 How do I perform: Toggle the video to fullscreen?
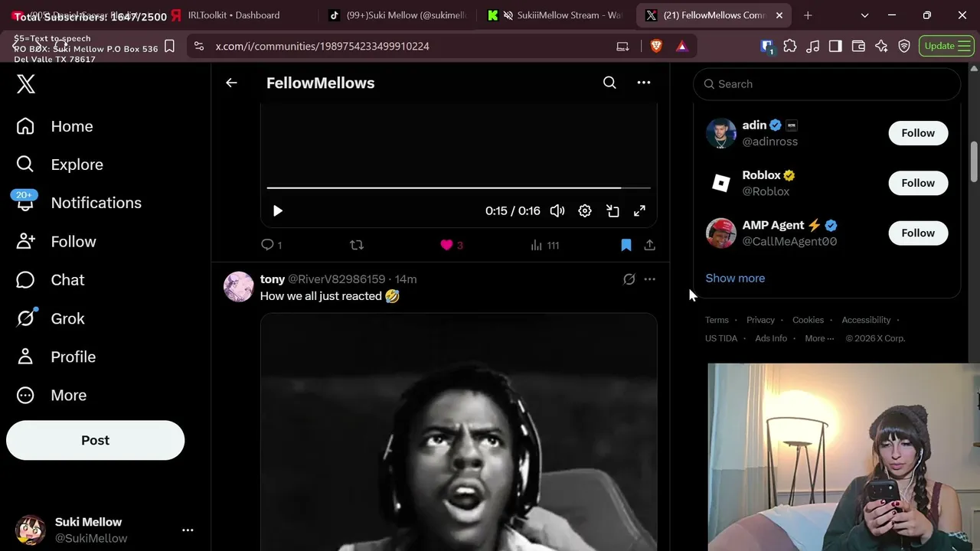(639, 210)
